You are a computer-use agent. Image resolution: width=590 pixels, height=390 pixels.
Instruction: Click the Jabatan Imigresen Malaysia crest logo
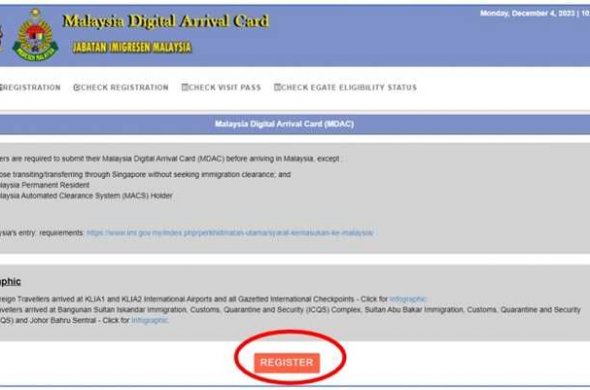pyautogui.click(x=35, y=35)
